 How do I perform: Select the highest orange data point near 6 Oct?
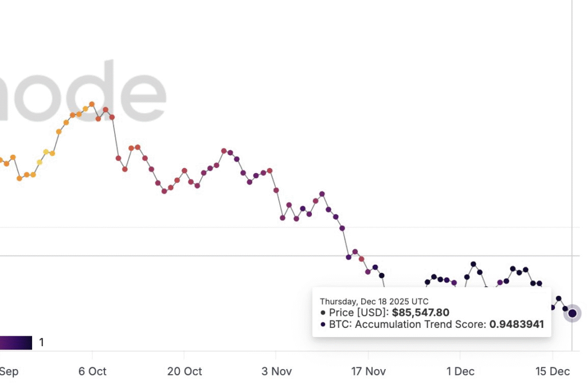[92, 104]
